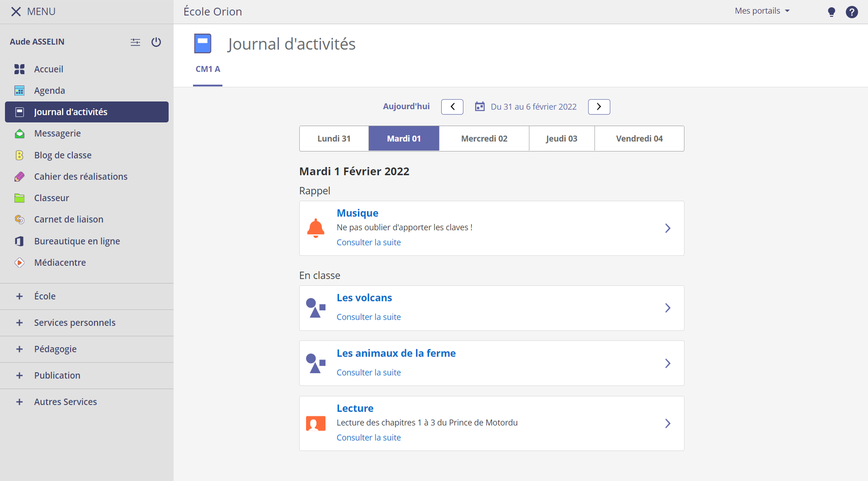Viewport: 868px width, 481px height.
Task: Open the calendar date picker icon
Action: tap(480, 107)
